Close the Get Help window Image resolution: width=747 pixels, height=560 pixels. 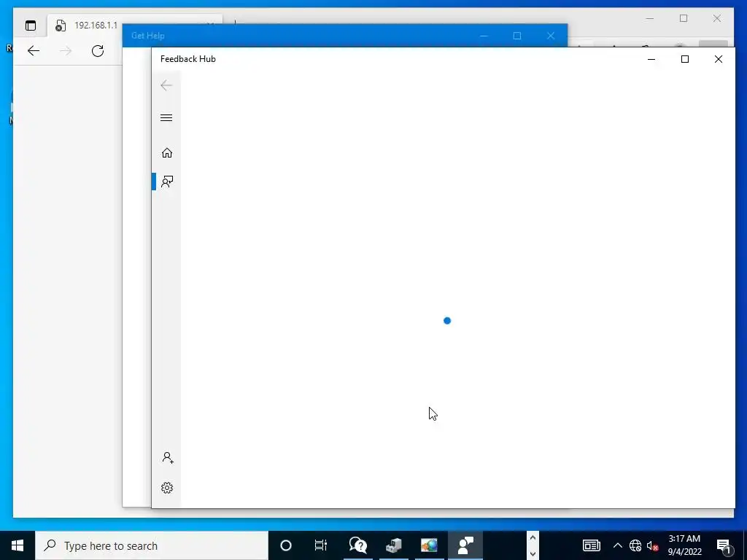point(551,36)
